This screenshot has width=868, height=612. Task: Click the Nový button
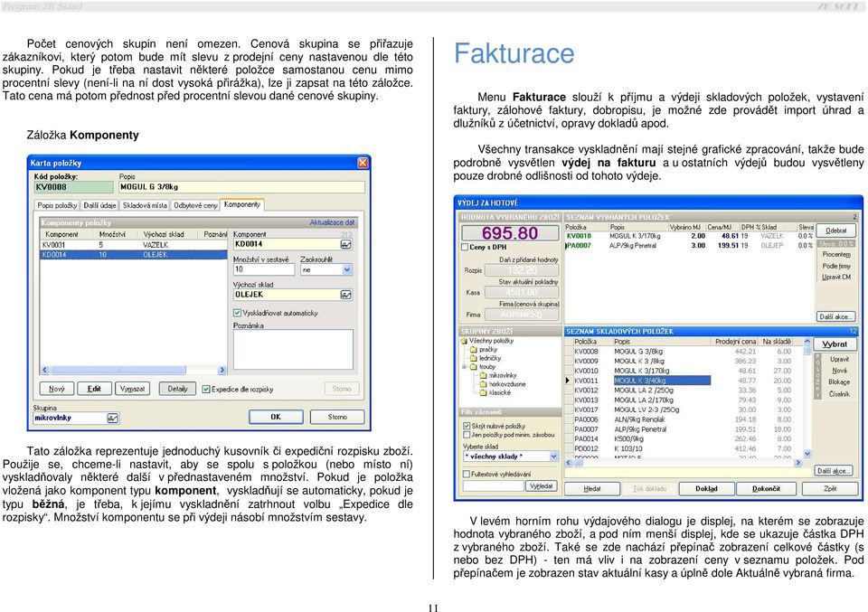pos(56,389)
